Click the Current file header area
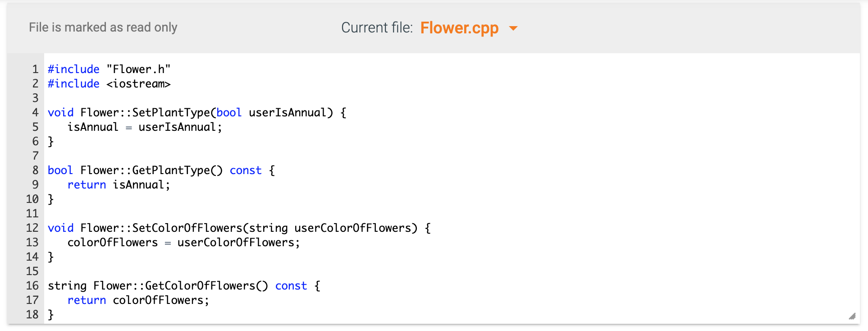 coord(377,28)
